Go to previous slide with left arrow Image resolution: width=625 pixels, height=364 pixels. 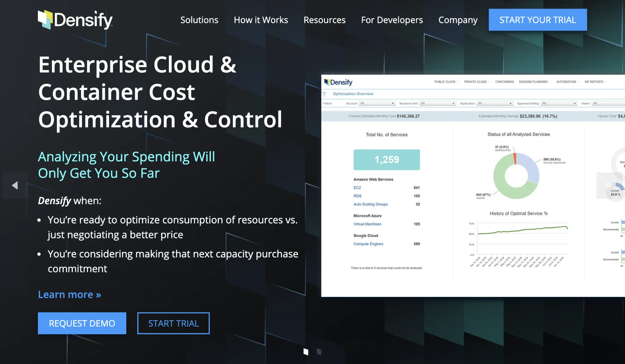click(x=15, y=185)
